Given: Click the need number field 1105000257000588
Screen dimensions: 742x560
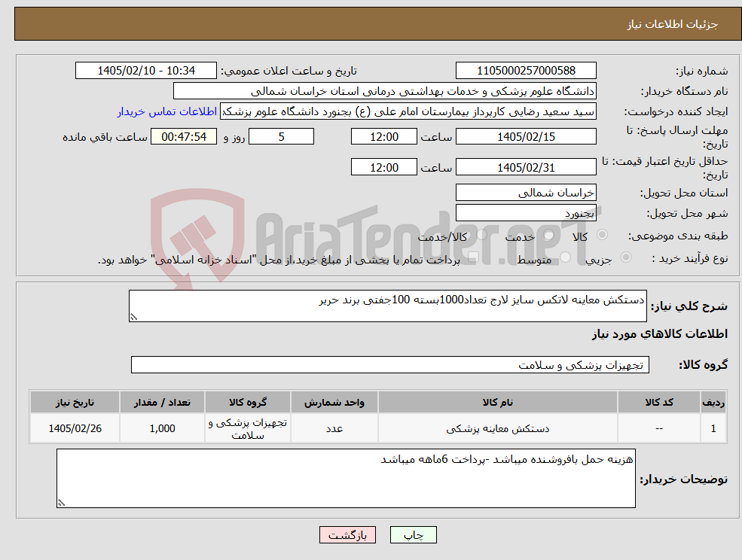Looking at the screenshot, I should coord(526,71).
